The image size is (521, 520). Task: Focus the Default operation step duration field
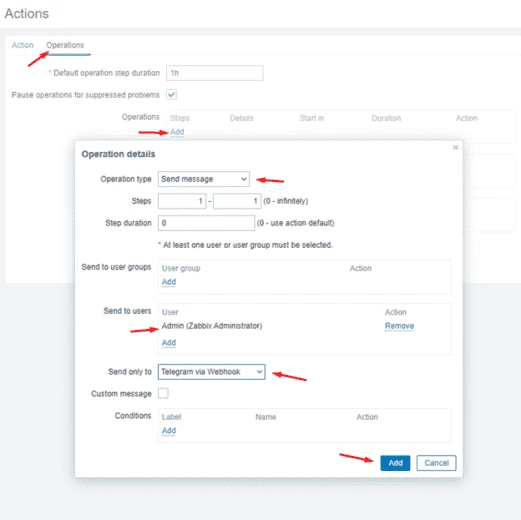pos(215,73)
